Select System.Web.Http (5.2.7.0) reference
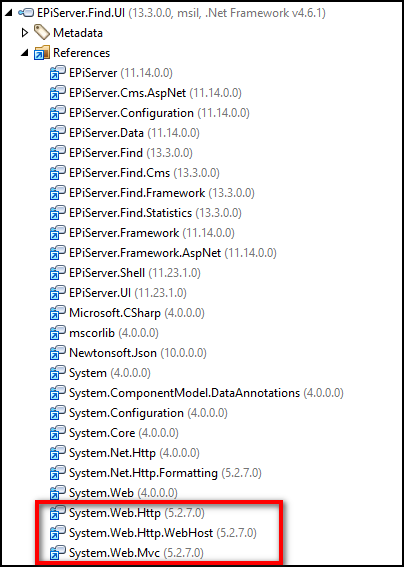 click(x=137, y=512)
